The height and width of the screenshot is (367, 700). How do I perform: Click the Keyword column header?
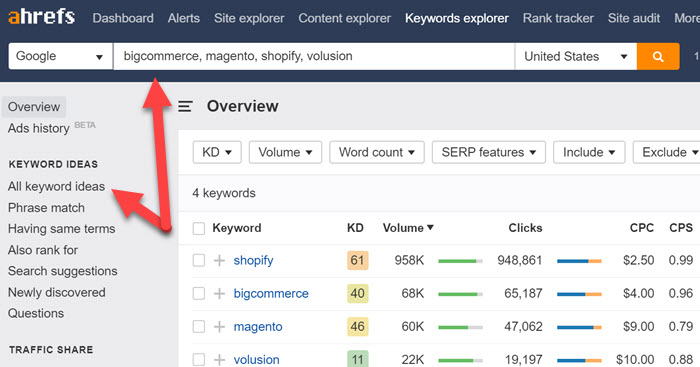pos(237,228)
